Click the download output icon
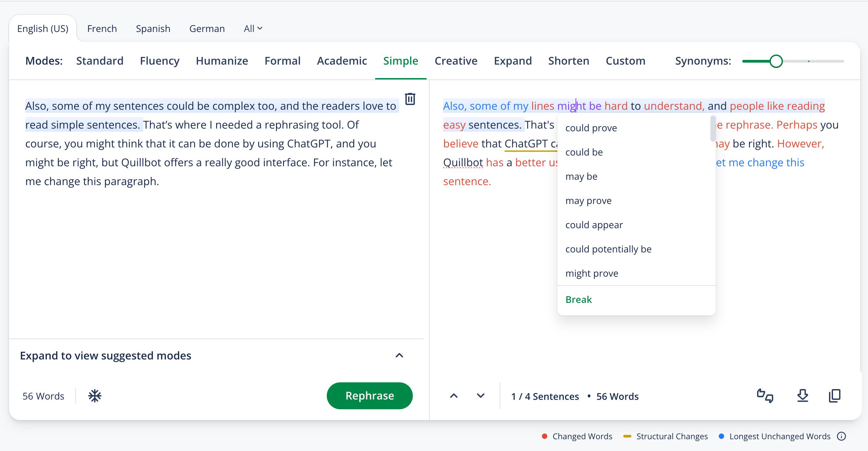Image resolution: width=868 pixels, height=451 pixels. (803, 396)
